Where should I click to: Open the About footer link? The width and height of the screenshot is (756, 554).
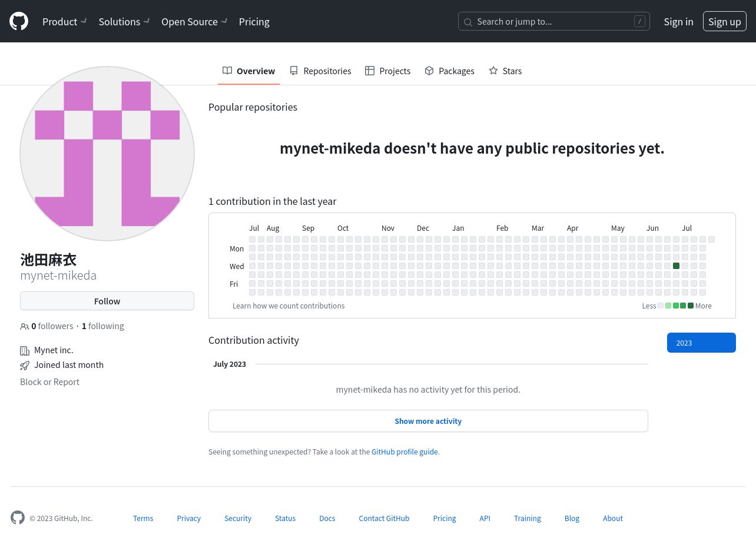tap(613, 518)
